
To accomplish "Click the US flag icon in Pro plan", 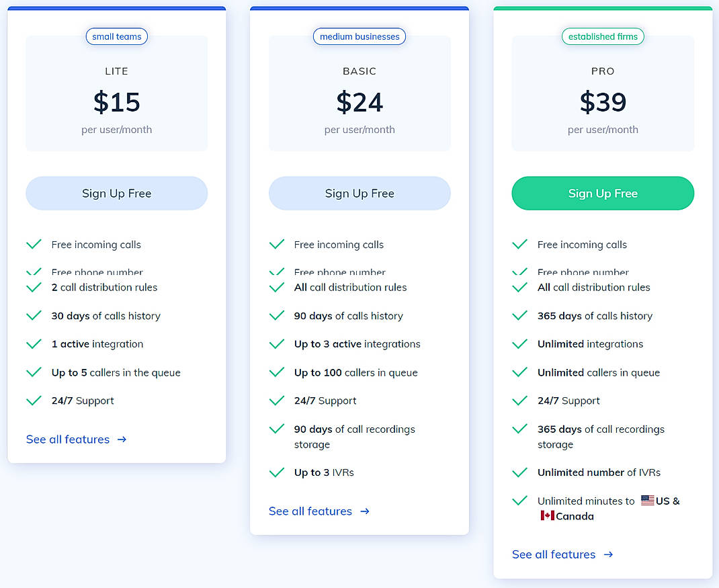I will click(x=647, y=501).
